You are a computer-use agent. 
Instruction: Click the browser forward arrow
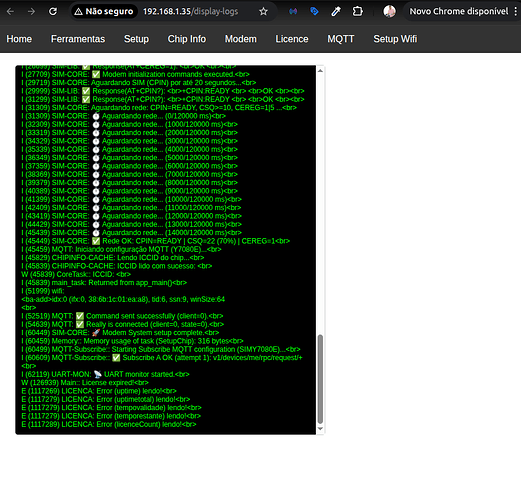point(31,12)
